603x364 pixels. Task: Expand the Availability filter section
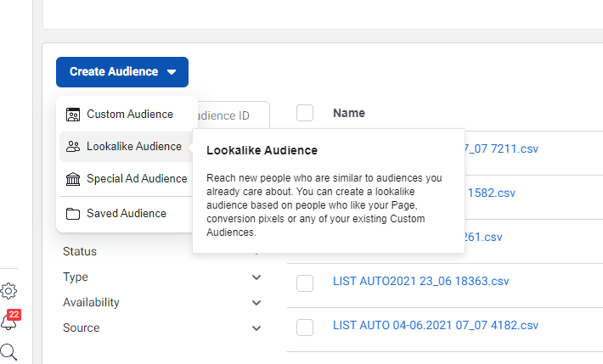(x=256, y=303)
